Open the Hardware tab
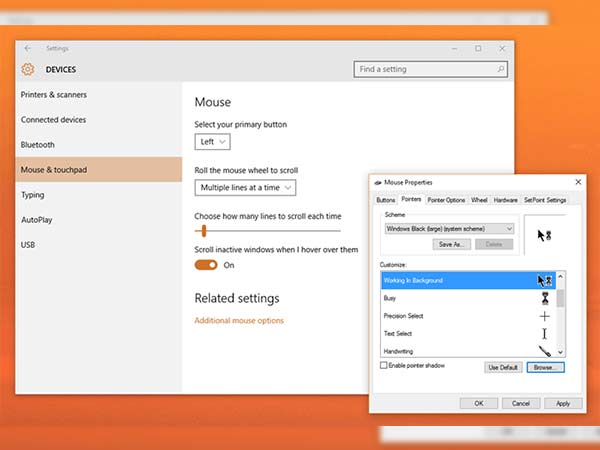 [x=506, y=200]
